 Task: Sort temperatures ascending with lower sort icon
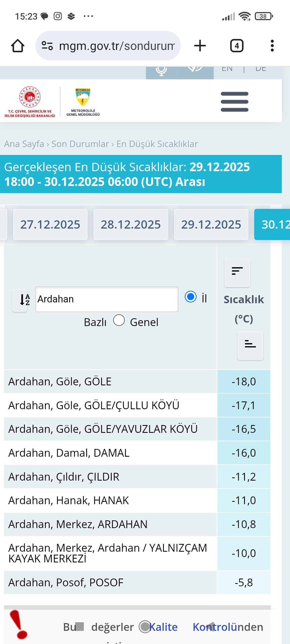point(250,345)
